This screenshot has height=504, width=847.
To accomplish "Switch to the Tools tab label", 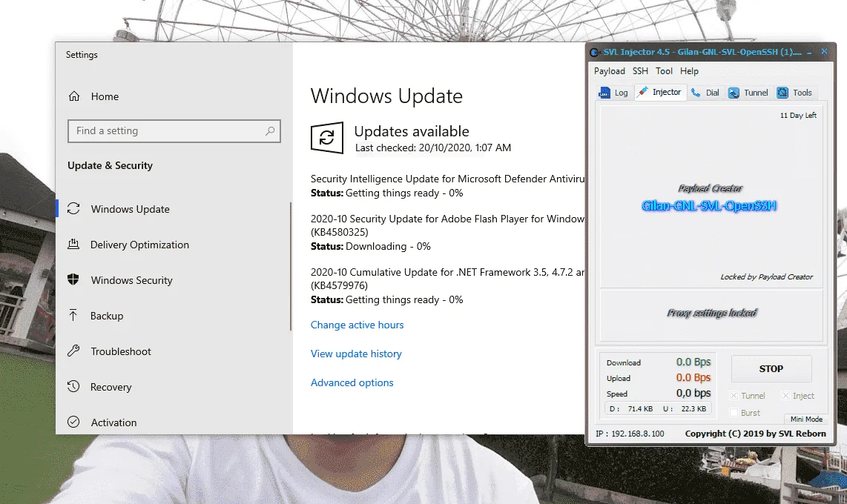I will click(802, 93).
